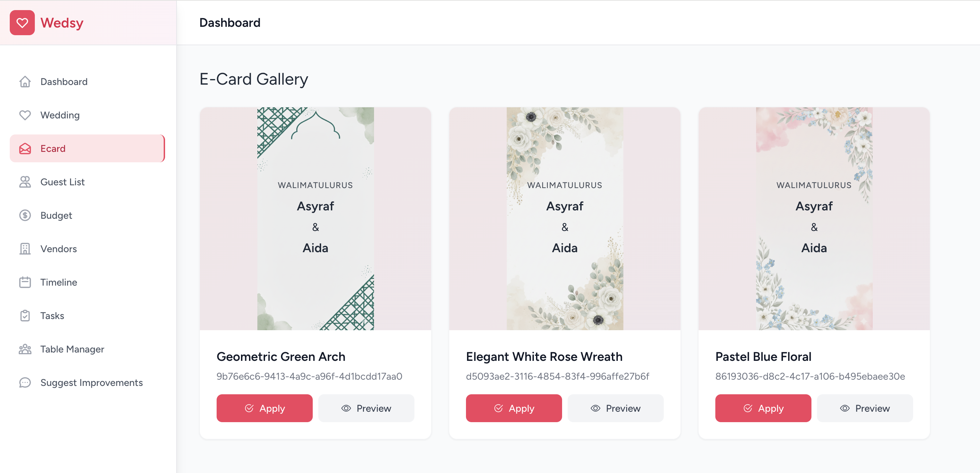Screen dimensions: 980x473
Task: Click the Vendors building icon
Action: pos(25,249)
